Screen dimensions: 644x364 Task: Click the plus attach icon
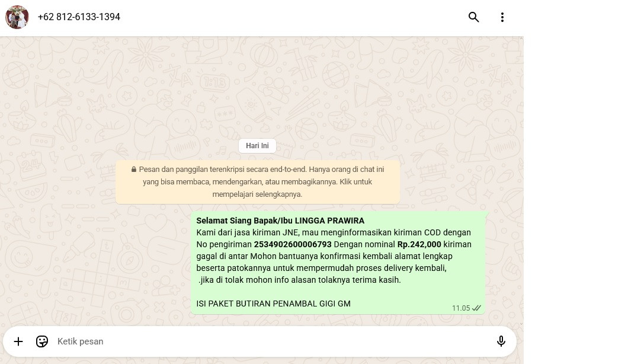[18, 341]
